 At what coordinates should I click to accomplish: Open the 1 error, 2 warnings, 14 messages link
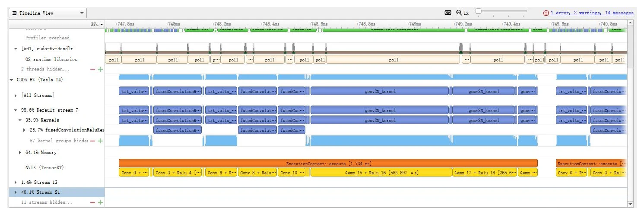pyautogui.click(x=592, y=13)
